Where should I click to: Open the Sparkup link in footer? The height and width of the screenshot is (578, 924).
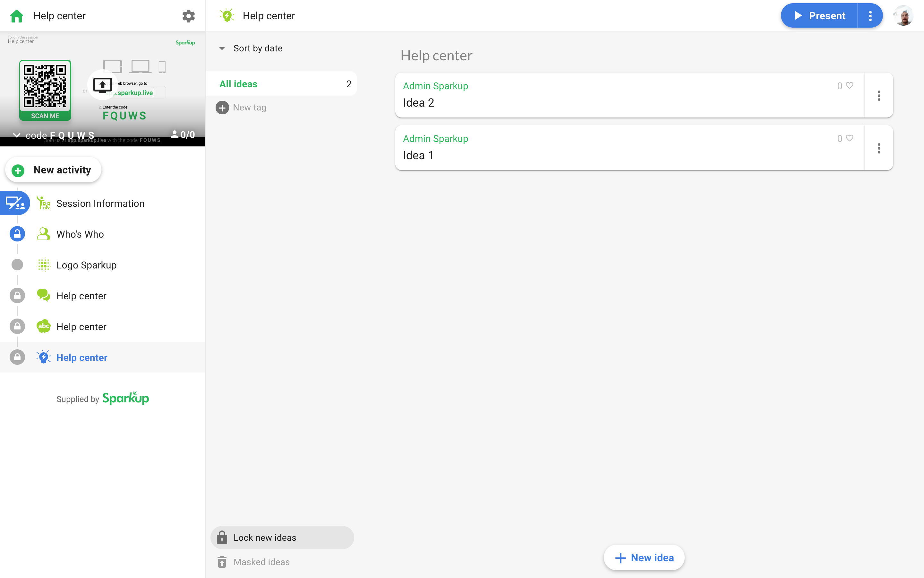126,398
